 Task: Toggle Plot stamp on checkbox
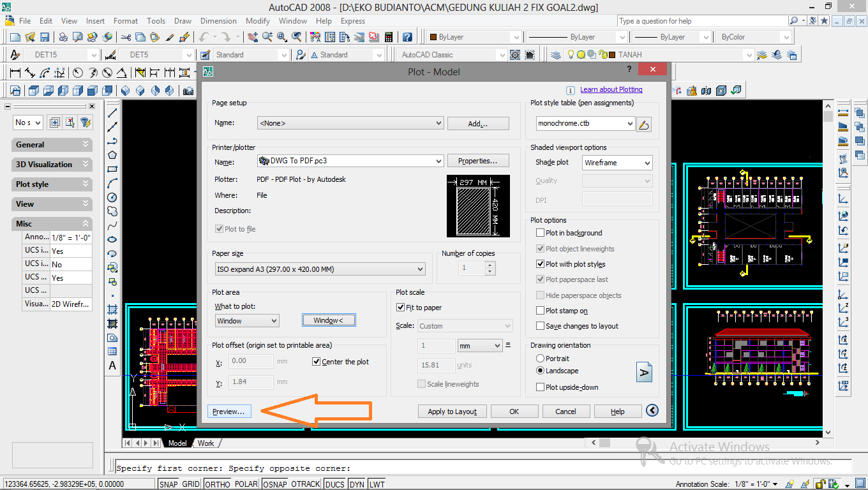pyautogui.click(x=541, y=311)
